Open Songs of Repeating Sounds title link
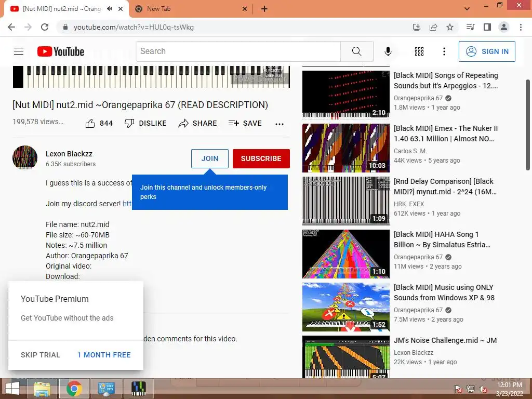 tap(446, 81)
